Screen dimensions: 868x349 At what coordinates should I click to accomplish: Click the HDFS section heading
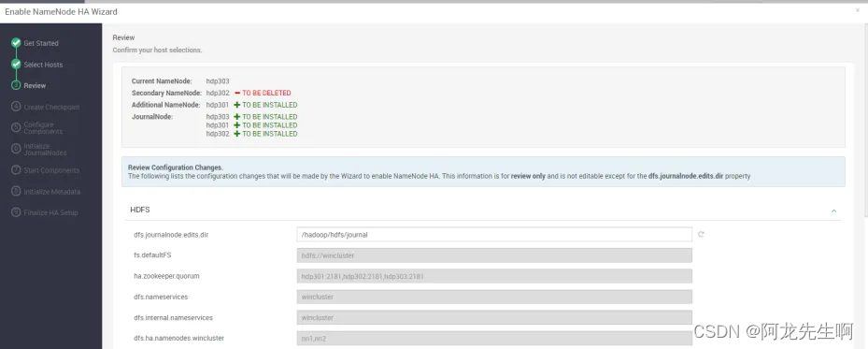pyautogui.click(x=139, y=210)
